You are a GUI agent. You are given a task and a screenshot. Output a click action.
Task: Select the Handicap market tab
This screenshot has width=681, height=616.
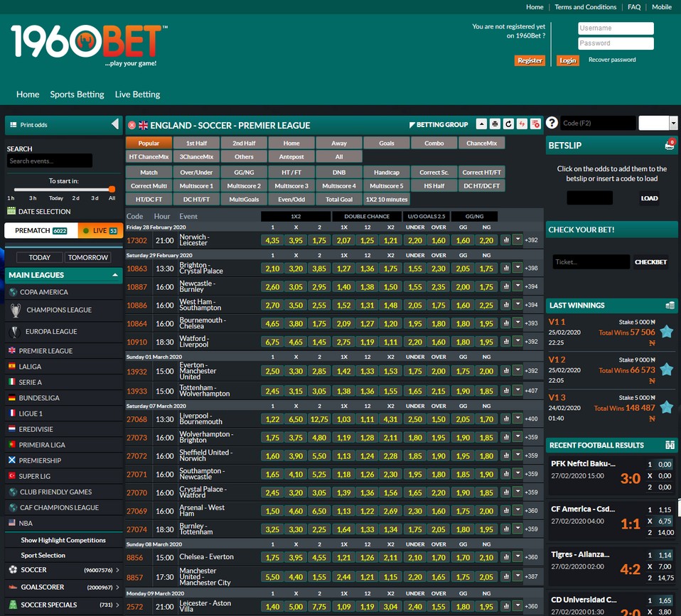click(x=387, y=173)
